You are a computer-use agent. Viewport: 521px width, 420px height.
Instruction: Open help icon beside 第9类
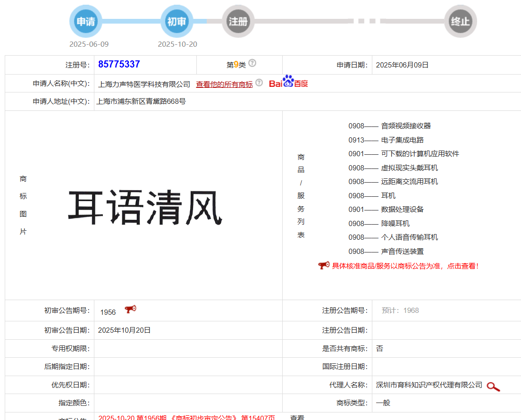coord(252,63)
